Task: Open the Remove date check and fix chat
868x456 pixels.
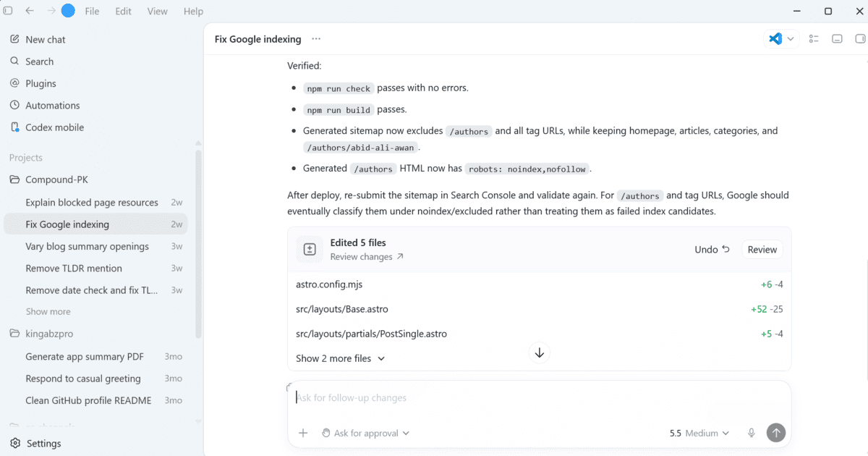Action: [96, 290]
